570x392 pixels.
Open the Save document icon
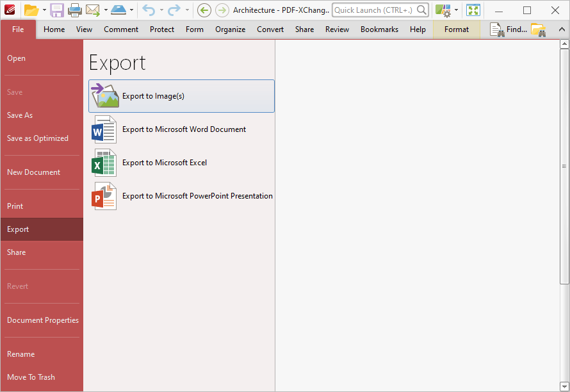coord(56,10)
